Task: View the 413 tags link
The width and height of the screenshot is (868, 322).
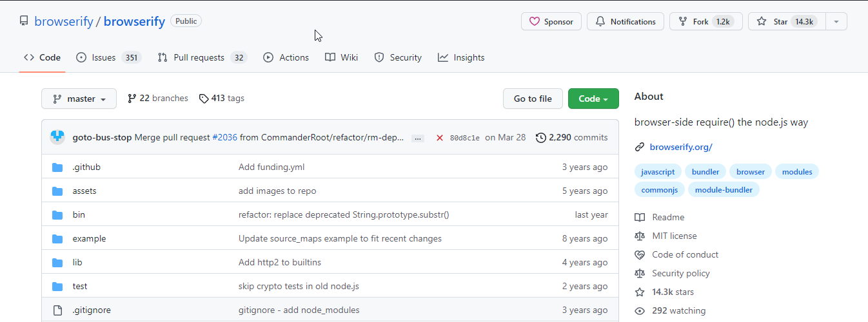Action: pos(222,99)
